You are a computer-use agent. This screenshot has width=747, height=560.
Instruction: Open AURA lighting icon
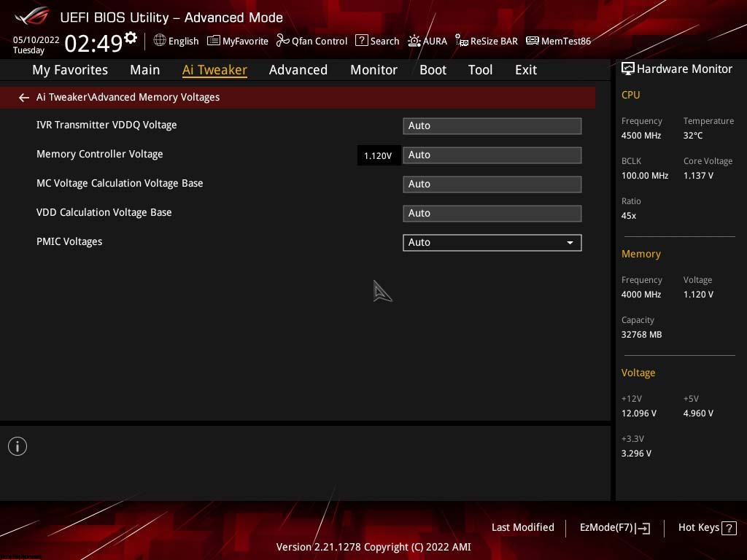coord(414,41)
